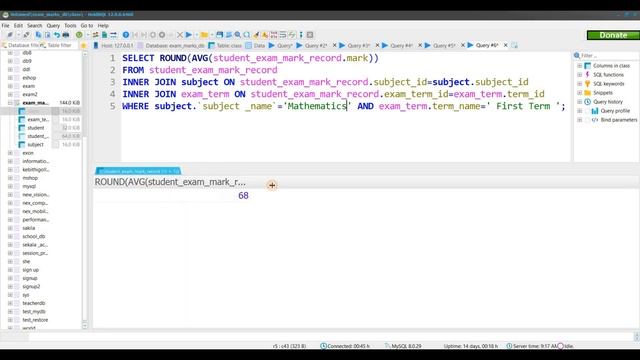Add a new query tab
Screen dimensions: 640x360
[514, 45]
